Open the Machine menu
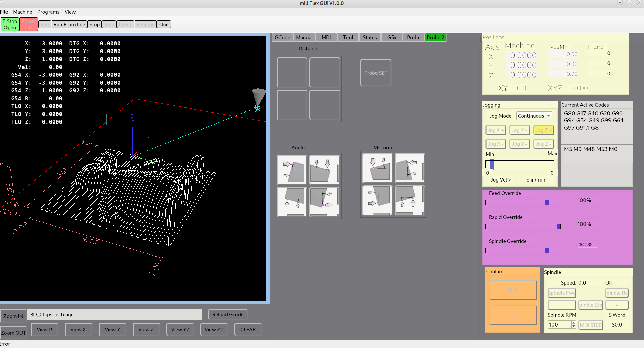 pyautogui.click(x=23, y=12)
